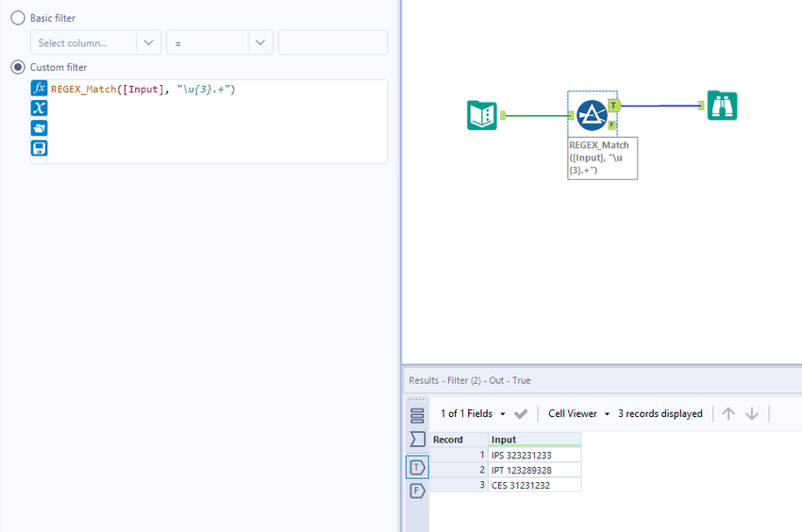Click the Results - Filter (2) - Out - True title
Image resolution: width=802 pixels, height=532 pixels.
(x=470, y=380)
